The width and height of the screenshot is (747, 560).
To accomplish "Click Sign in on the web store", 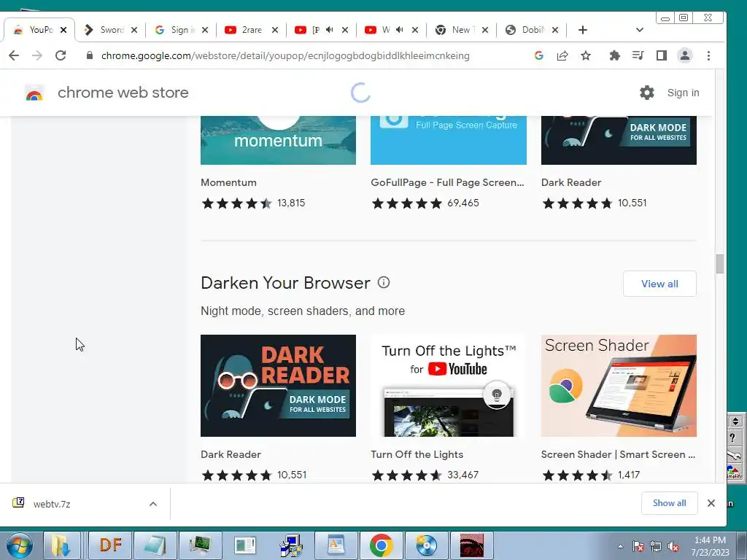I will point(683,93).
